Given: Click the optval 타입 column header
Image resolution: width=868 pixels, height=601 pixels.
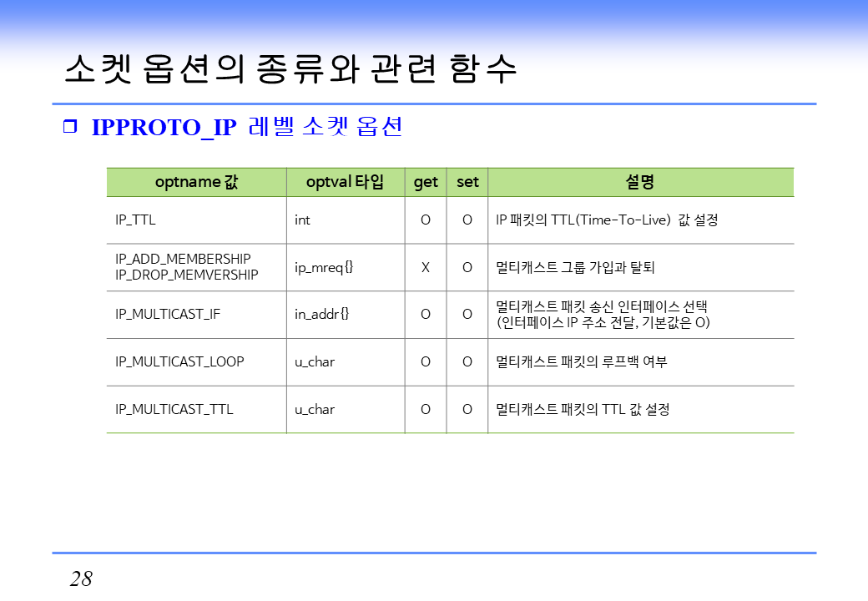Looking at the screenshot, I should [346, 182].
